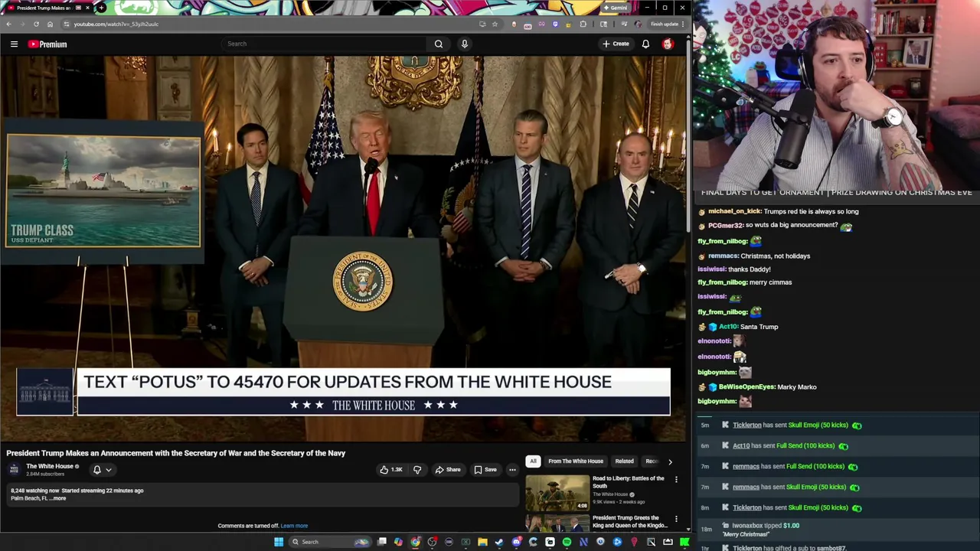Image resolution: width=980 pixels, height=551 pixels.
Task: Select the All filter chip
Action: (x=533, y=461)
